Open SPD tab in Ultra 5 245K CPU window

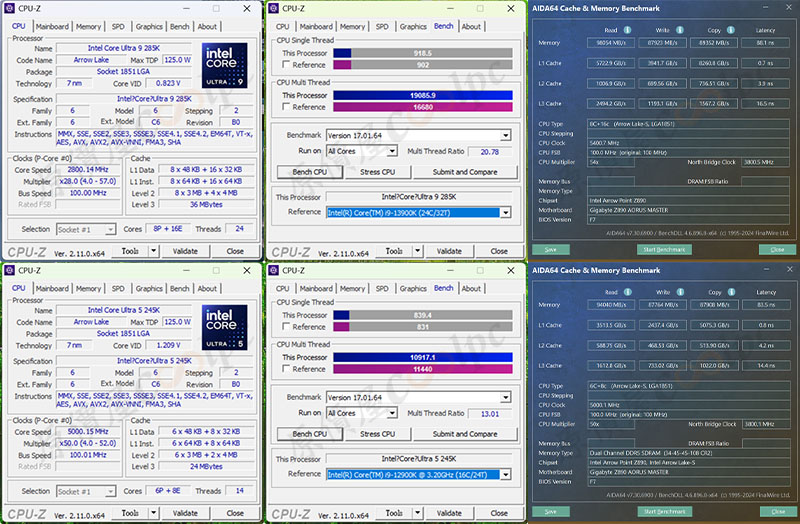point(118,288)
